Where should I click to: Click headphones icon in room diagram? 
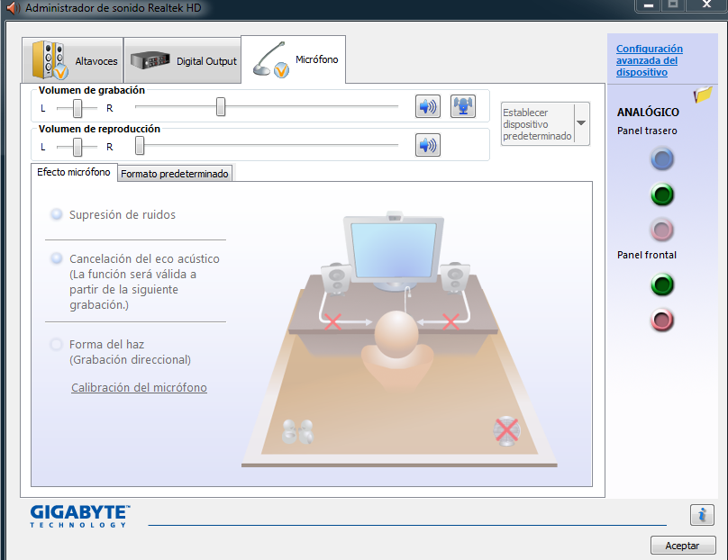298,431
